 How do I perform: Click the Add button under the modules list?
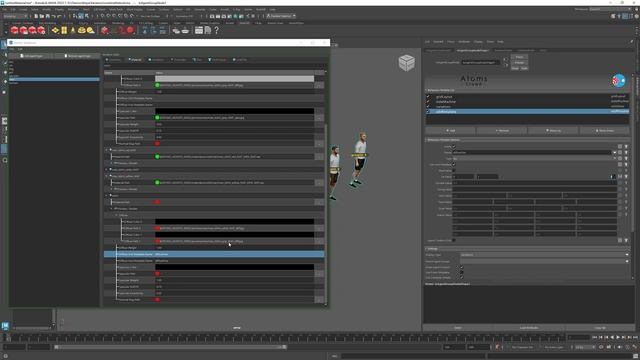click(x=450, y=131)
